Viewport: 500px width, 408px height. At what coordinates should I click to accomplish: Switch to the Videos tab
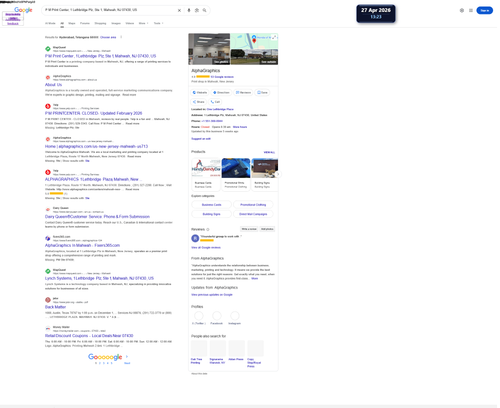point(130,23)
